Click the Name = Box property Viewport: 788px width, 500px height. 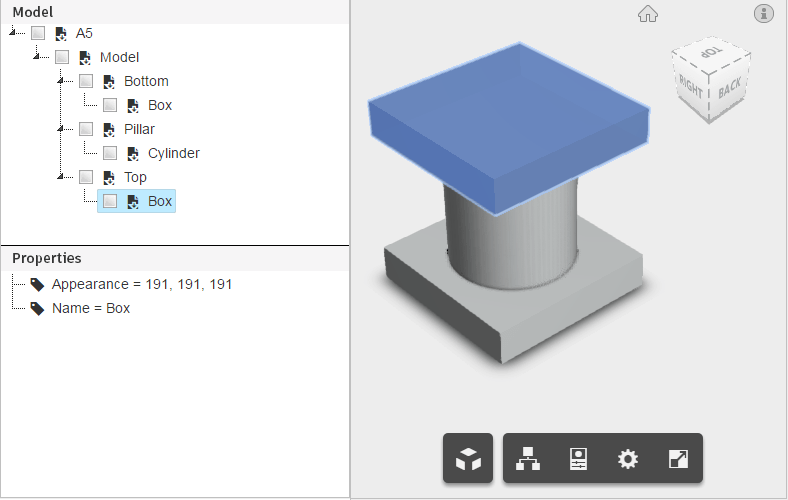pos(91,308)
